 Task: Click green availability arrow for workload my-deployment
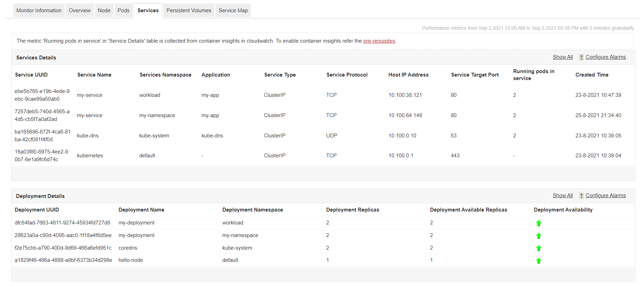pos(539,223)
